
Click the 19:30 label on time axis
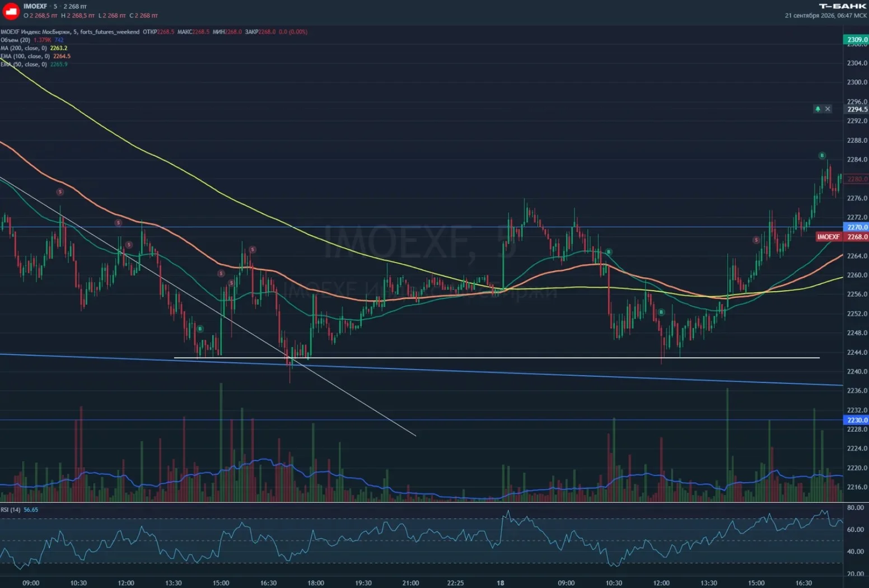(x=363, y=583)
